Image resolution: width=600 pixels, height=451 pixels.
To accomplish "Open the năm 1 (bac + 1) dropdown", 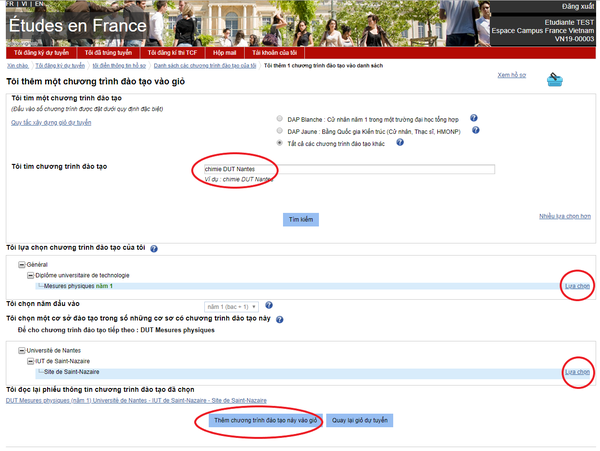I will 231,307.
